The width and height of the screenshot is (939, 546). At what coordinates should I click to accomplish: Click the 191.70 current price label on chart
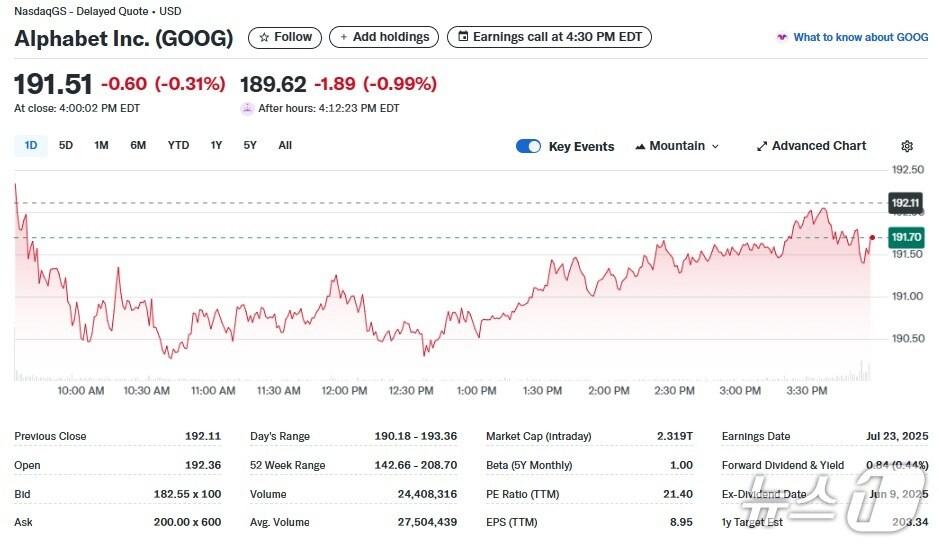point(906,237)
